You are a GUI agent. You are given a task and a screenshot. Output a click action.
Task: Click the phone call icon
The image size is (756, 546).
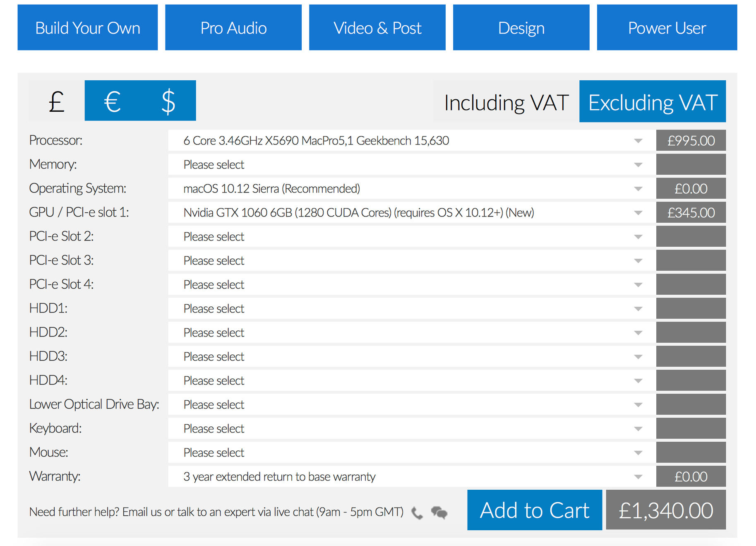click(x=417, y=513)
